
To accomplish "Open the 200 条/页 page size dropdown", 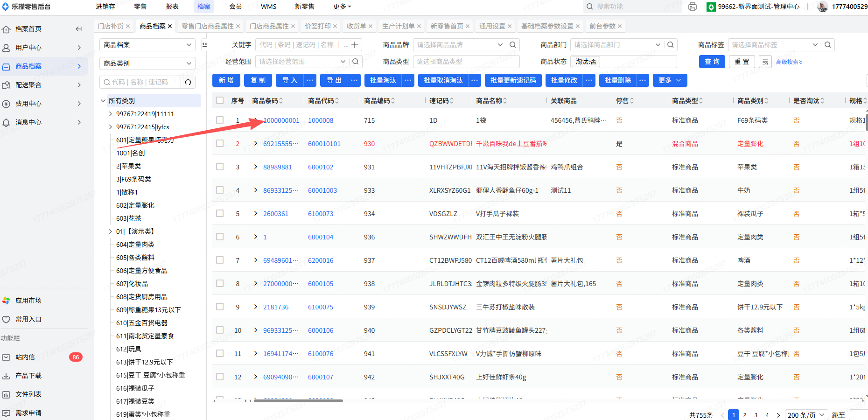I will pos(806,415).
